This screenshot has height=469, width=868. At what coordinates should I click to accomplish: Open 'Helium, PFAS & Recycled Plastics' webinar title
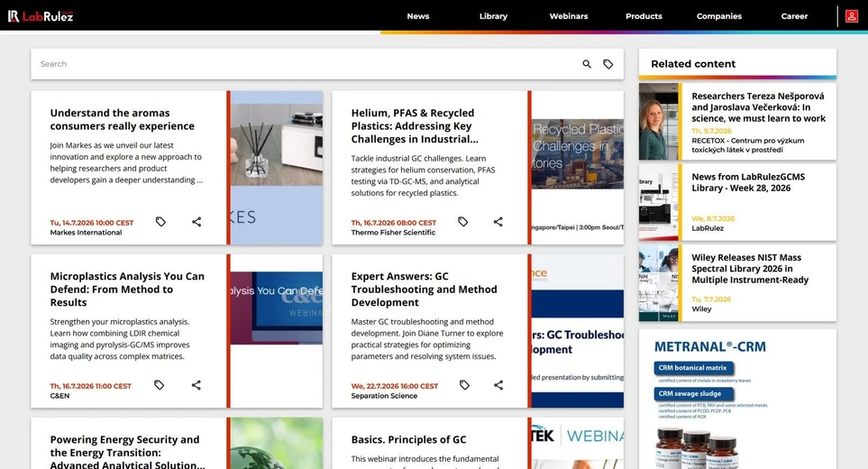click(x=415, y=126)
